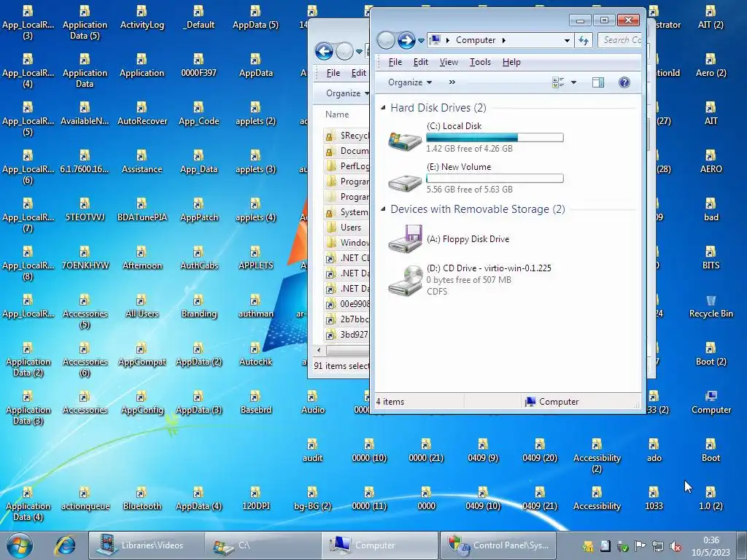Open the Start menu orb
Image resolution: width=747 pixels, height=560 pixels.
20,545
